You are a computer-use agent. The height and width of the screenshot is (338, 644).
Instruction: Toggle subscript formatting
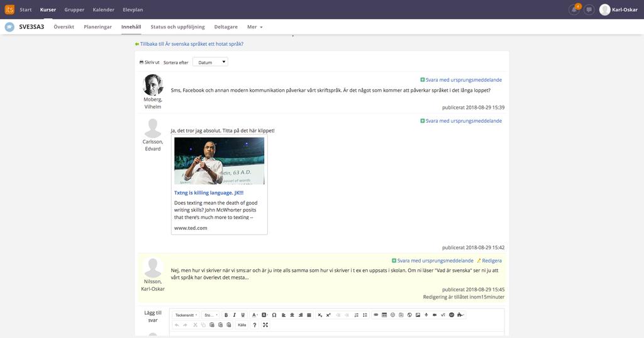point(320,315)
